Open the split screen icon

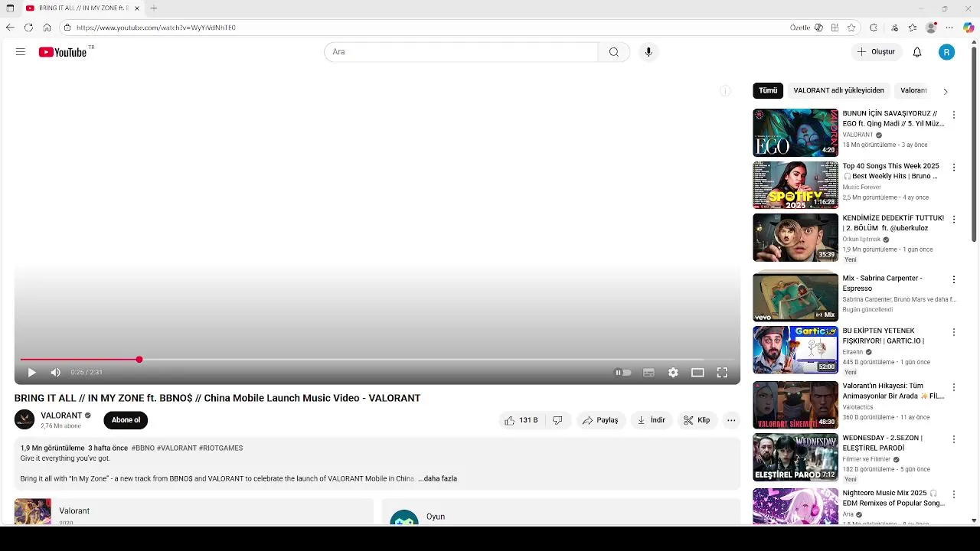pyautogui.click(x=835, y=28)
